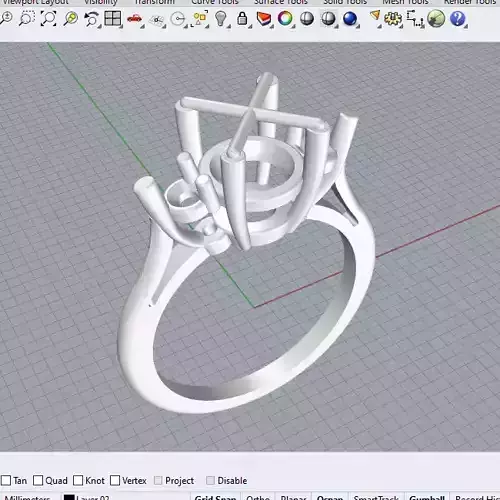500x500 pixels.
Task: Select the crossed bar atop the prongs
Action: tap(253, 113)
